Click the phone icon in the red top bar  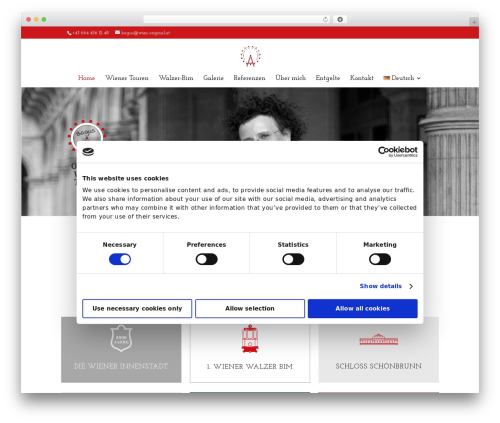(69, 33)
